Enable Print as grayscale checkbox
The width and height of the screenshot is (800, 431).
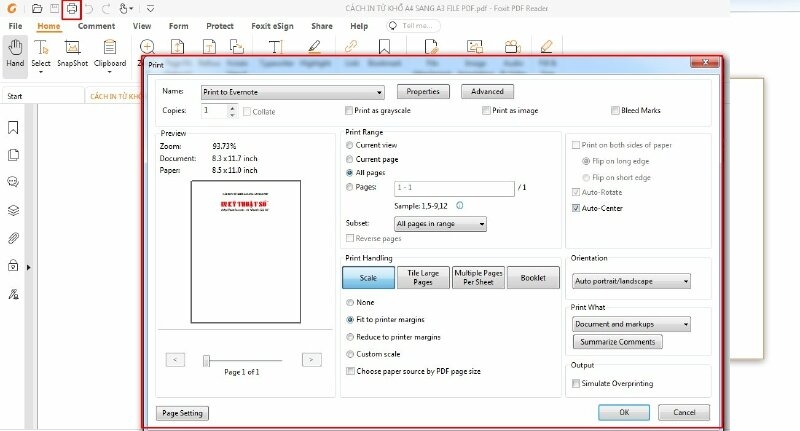pyautogui.click(x=349, y=110)
